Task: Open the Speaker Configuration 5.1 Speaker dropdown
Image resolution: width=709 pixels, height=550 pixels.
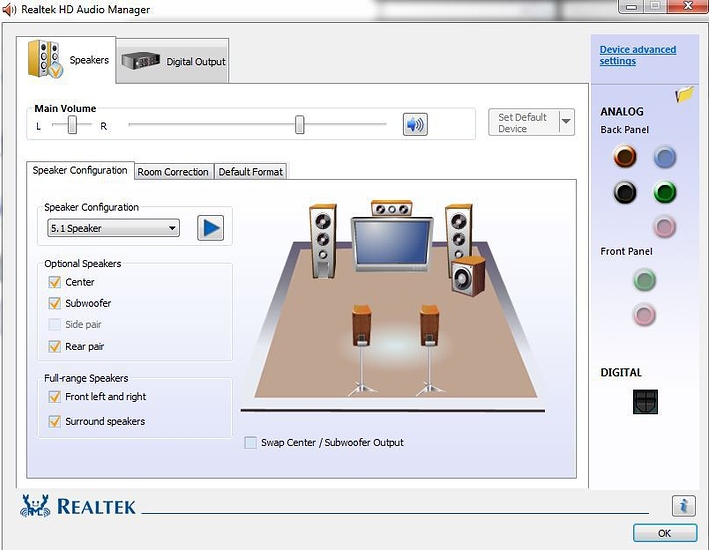Action: tap(113, 228)
